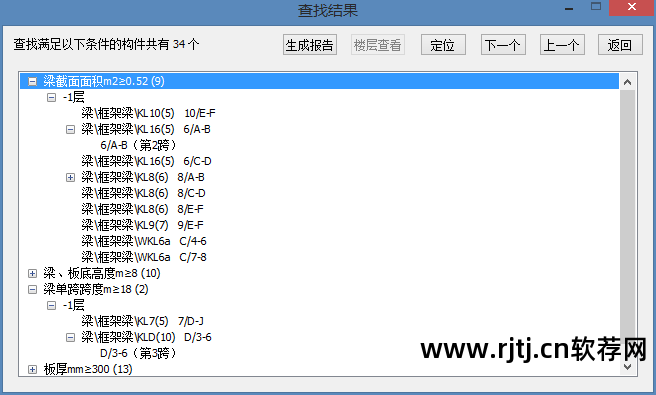Viewport: 656px width, 395px height.
Task: Minimize the 查找结果 window
Action: [569, 8]
